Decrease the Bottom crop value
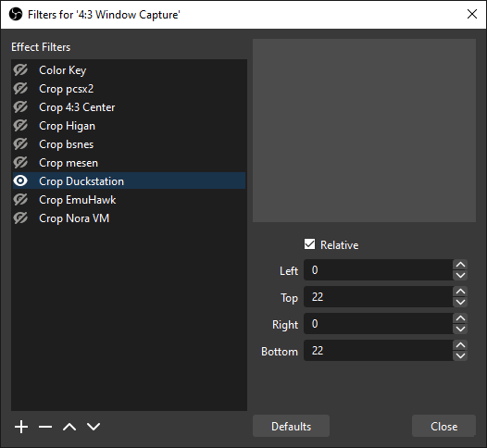The image size is (487, 448). [x=460, y=355]
